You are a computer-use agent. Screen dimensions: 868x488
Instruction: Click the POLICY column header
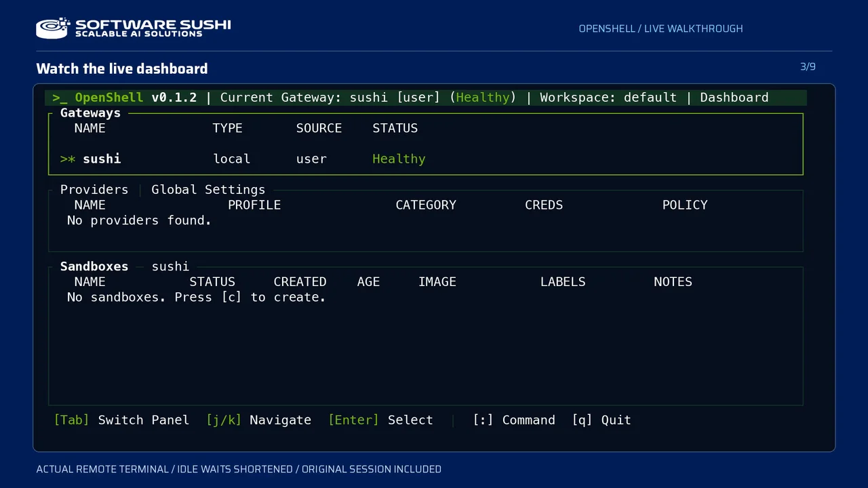click(685, 205)
